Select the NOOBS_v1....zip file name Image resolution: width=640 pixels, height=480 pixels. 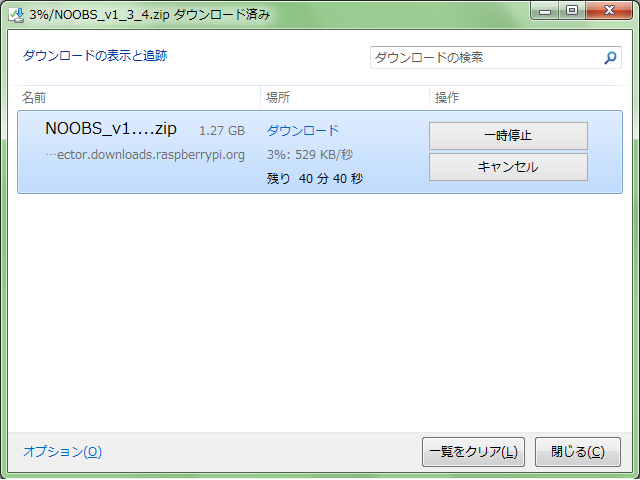[x=111, y=129]
